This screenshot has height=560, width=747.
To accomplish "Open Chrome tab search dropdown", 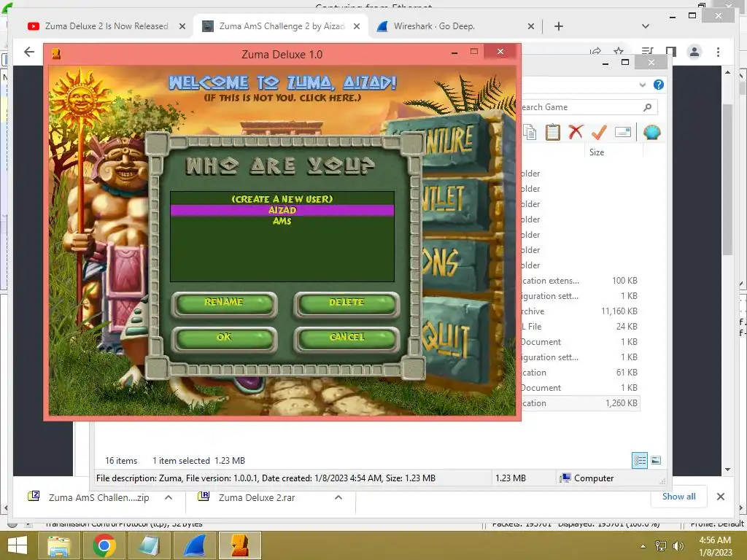I will [645, 26].
